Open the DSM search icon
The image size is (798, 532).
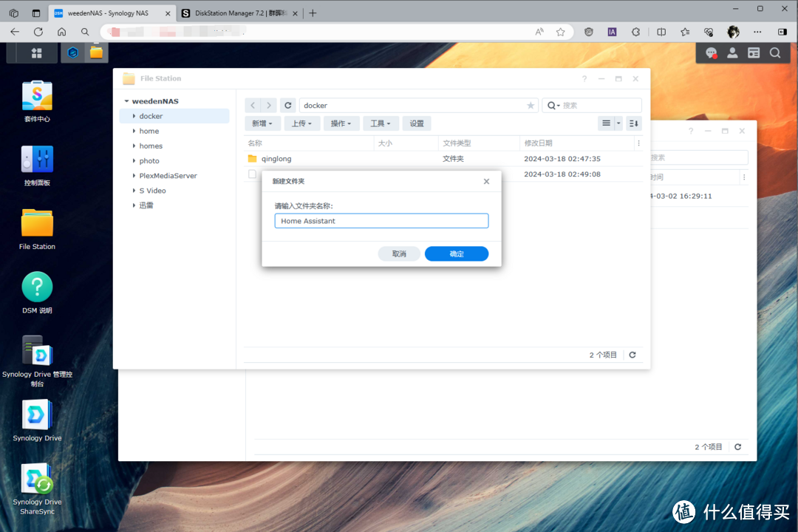click(775, 53)
